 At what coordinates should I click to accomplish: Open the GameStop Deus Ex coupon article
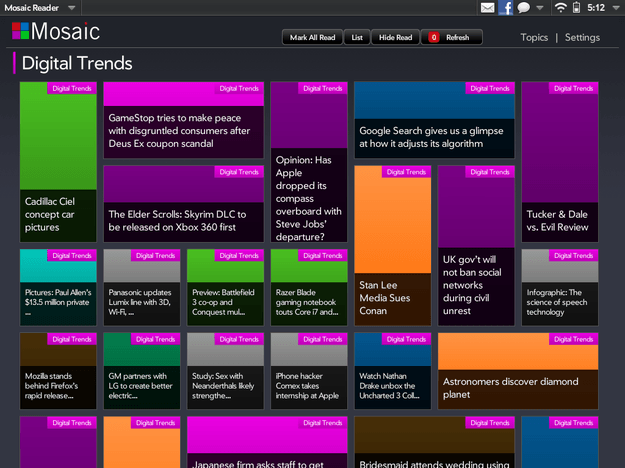[183, 120]
